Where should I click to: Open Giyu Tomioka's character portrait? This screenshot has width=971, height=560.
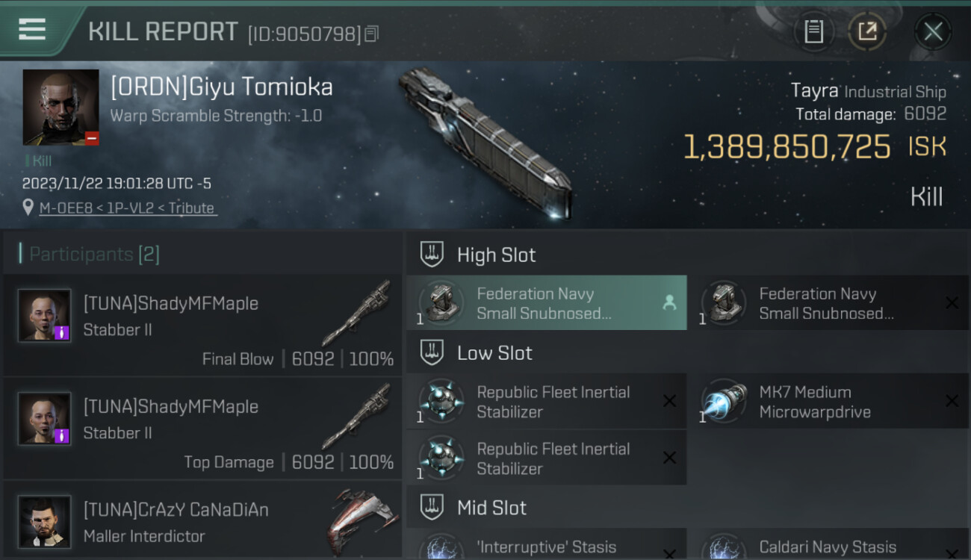tap(61, 107)
